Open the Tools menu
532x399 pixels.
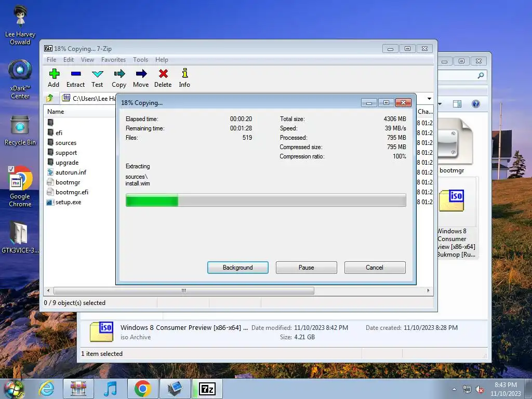140,60
